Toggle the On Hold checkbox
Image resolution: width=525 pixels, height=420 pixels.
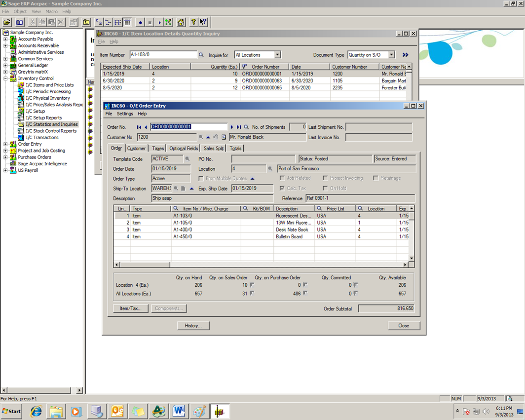coord(325,188)
